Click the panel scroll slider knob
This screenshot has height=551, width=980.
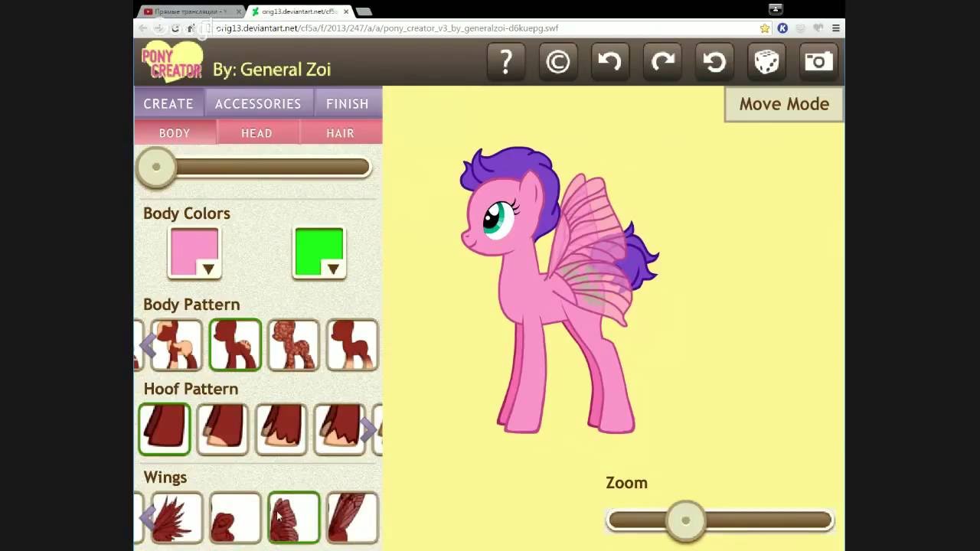(156, 167)
